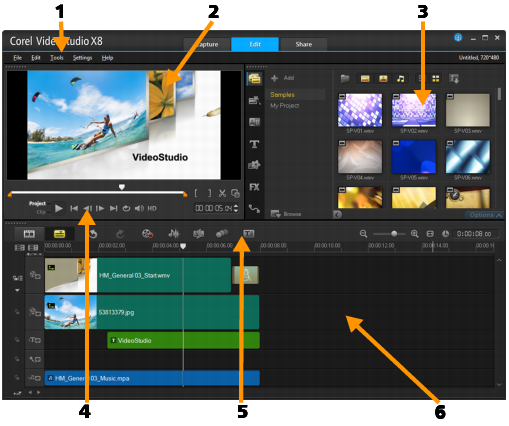Open the Instant Project library icon
Image resolution: width=509 pixels, height=426 pixels.
[255, 100]
